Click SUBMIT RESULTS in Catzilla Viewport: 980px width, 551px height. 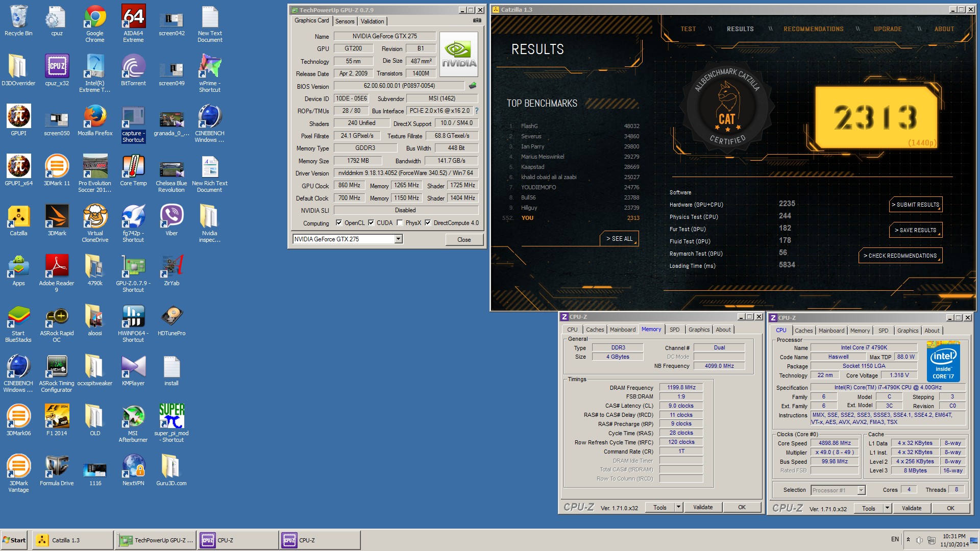(x=916, y=205)
